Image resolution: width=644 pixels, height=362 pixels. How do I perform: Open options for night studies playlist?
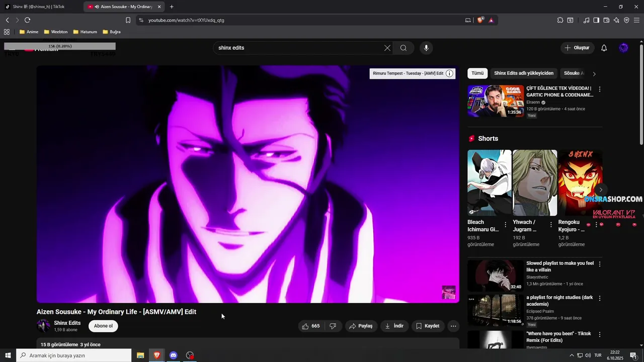tap(599, 298)
